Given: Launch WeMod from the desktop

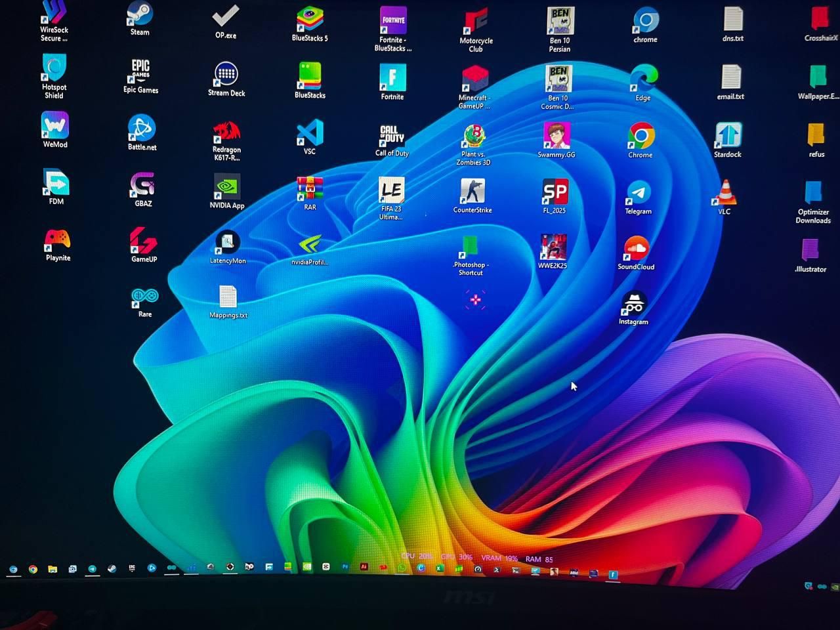Looking at the screenshot, I should coord(55,129).
